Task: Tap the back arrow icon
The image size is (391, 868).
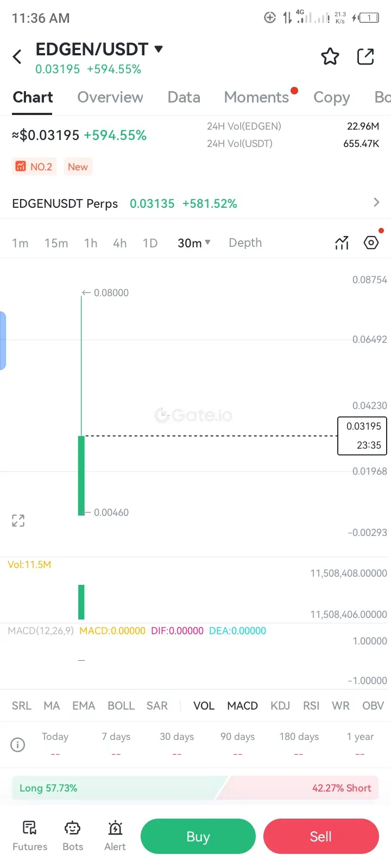Action: tap(17, 56)
